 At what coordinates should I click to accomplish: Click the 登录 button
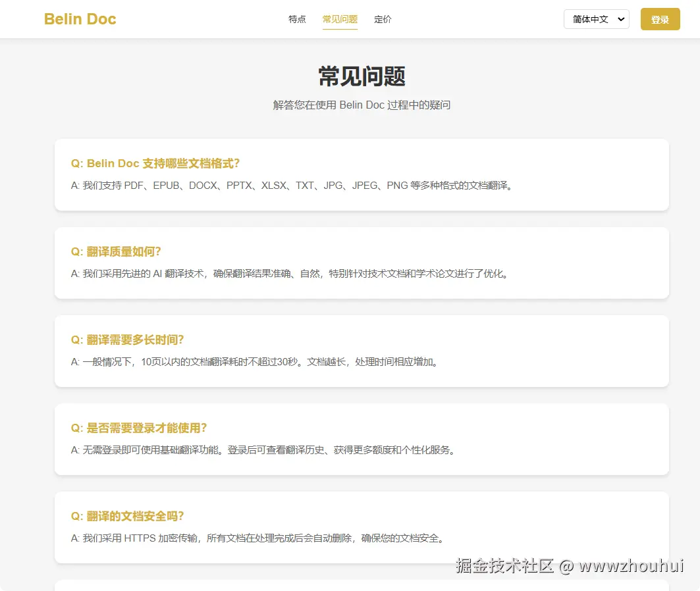[660, 19]
